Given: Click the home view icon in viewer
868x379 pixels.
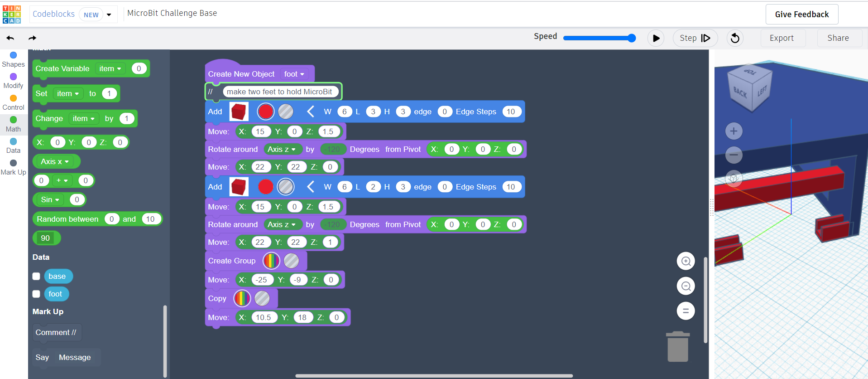Looking at the screenshot, I should coord(734,179).
